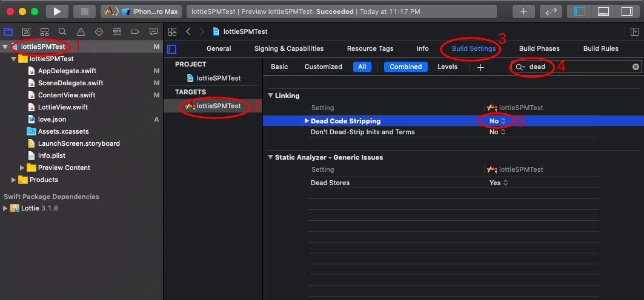
Task: Run the project with the Play button
Action: coord(57,11)
